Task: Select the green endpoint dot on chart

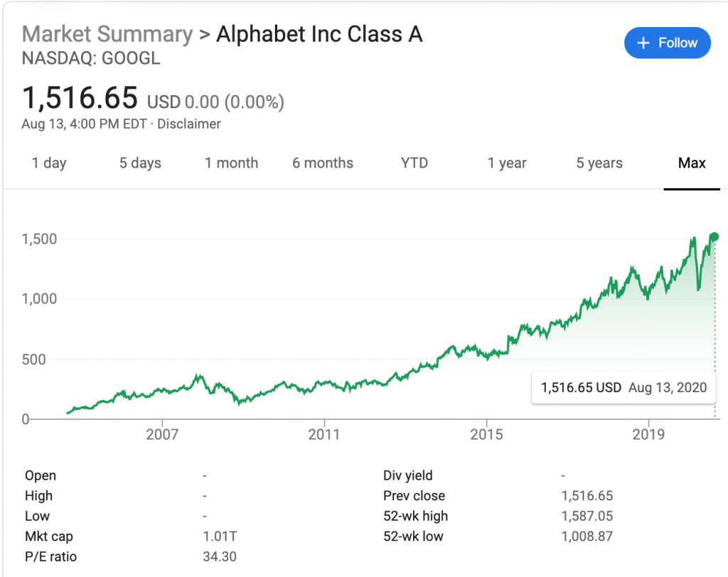Action: 714,235
